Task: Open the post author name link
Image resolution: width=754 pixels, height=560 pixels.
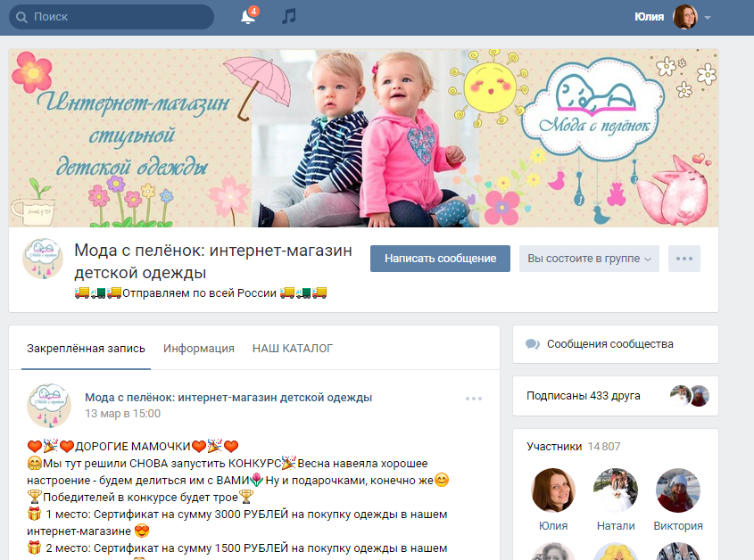Action: pyautogui.click(x=228, y=398)
